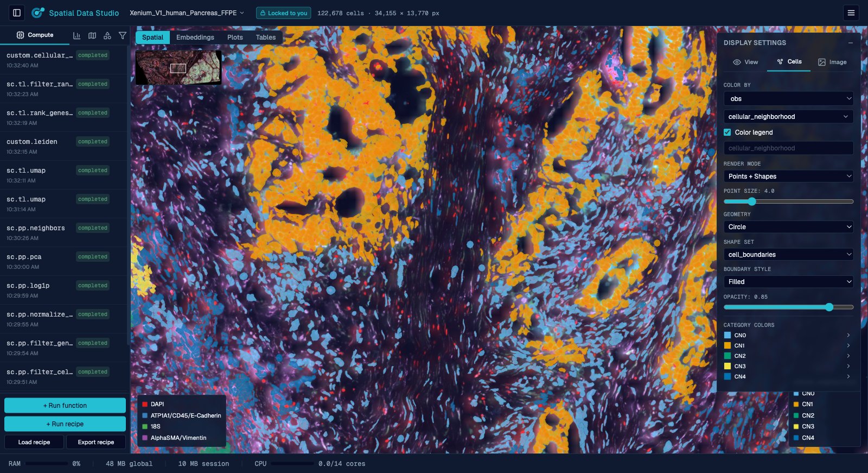Expand the CN2 category row chevron
The height and width of the screenshot is (473, 868).
pyautogui.click(x=848, y=356)
